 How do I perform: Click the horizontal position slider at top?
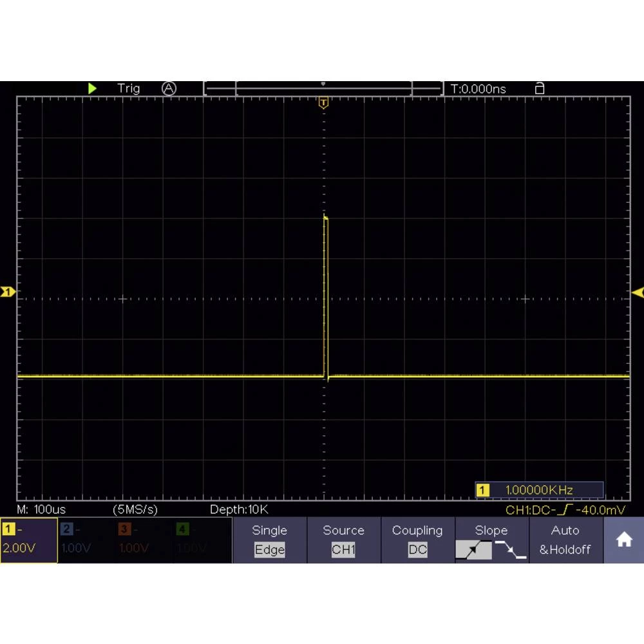(323, 86)
